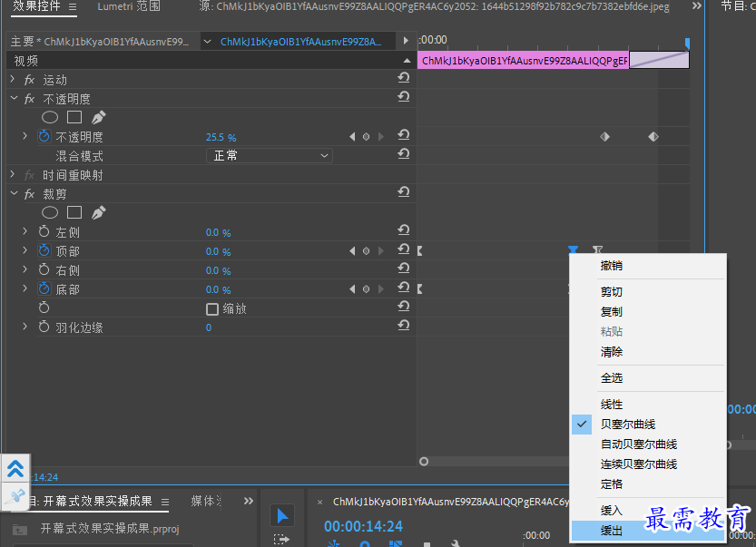Expand the 左侧 parameter row
Image resolution: width=756 pixels, height=547 pixels.
pos(25,231)
